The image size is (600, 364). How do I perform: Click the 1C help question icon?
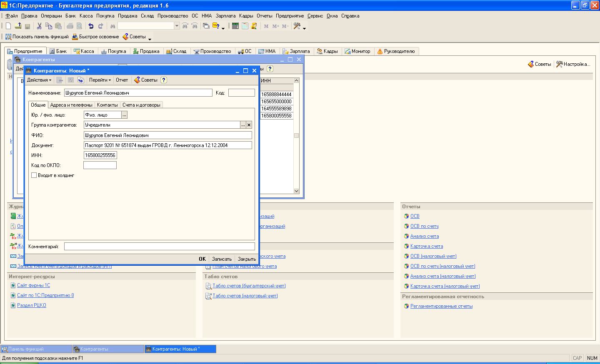pyautogui.click(x=216, y=26)
